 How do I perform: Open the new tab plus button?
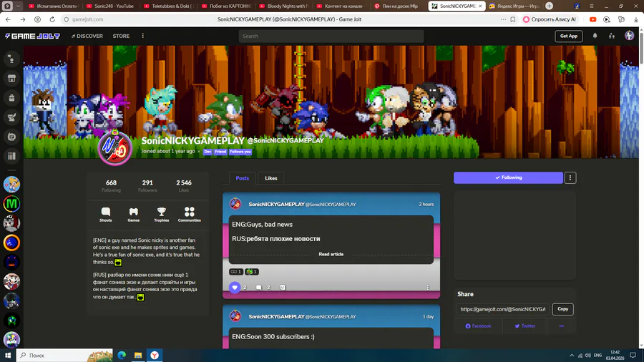[549, 6]
